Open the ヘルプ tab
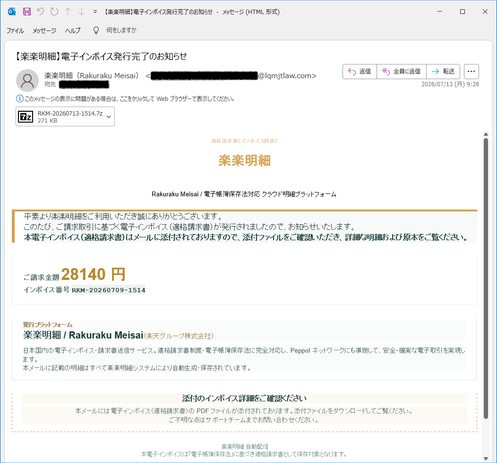This screenshot has width=497, height=463. tap(73, 31)
